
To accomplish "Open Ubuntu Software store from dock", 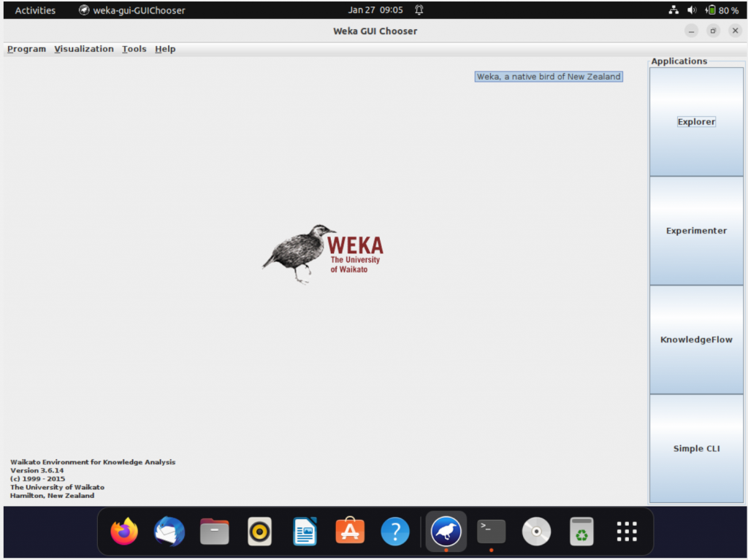I will point(350,531).
